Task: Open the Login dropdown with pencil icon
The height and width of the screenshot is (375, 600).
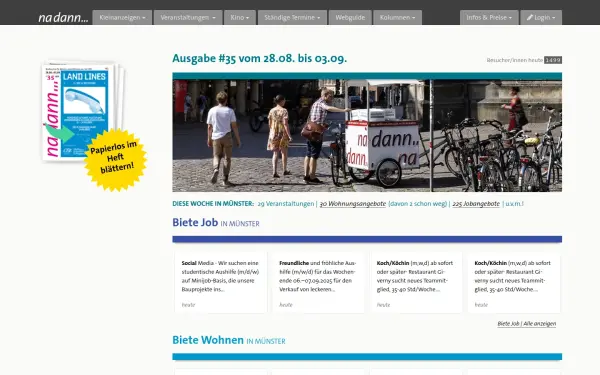Action: 541,18
